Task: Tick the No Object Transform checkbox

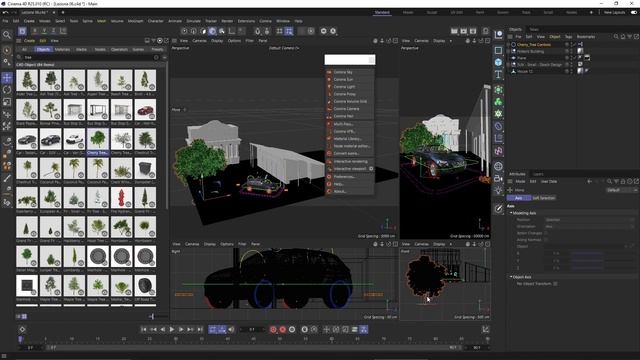Action: 555,284
